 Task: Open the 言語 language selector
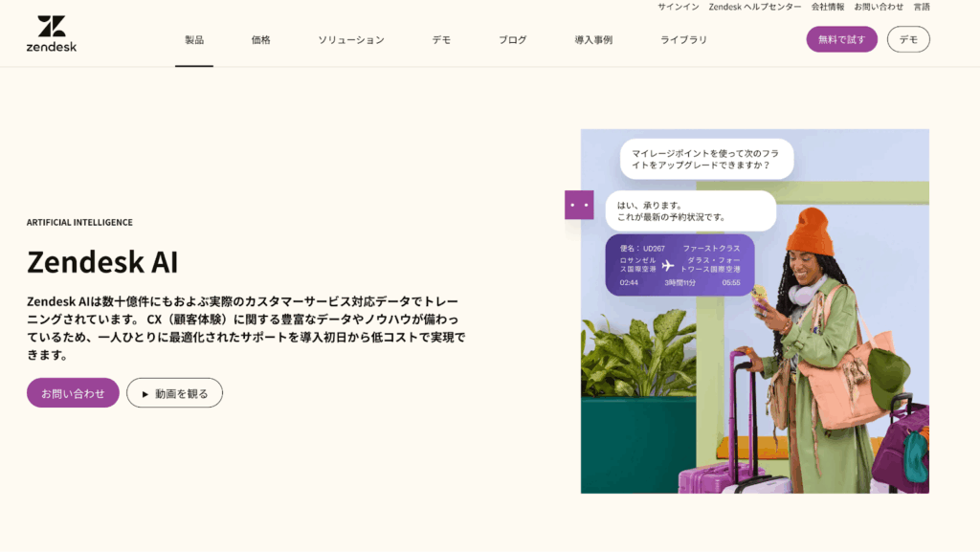pos(922,7)
